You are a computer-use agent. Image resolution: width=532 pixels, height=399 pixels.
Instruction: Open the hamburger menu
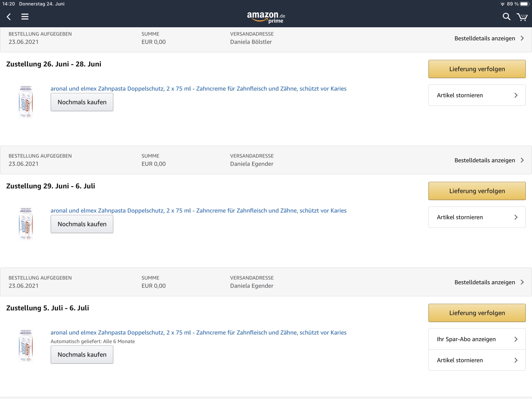pos(25,17)
